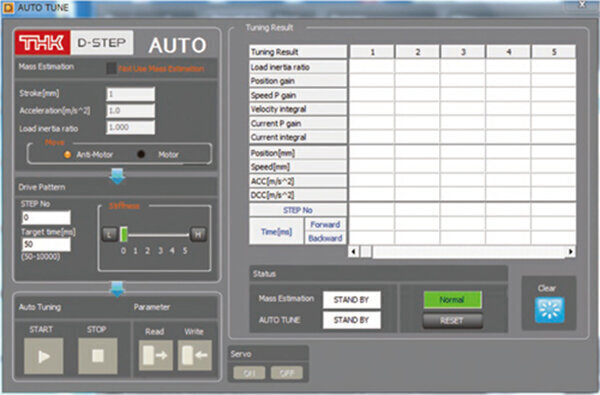Focus the Target time[ms] input field
The image size is (600, 395).
pos(46,244)
